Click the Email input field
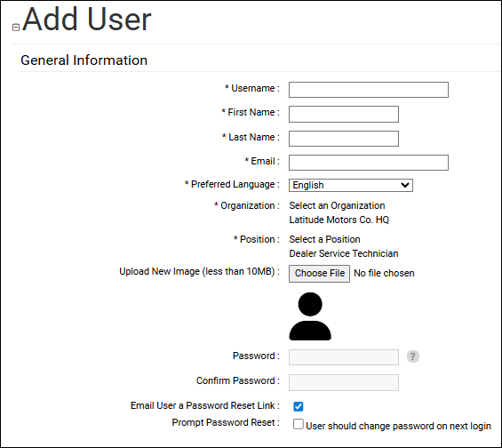The image size is (502, 448). pyautogui.click(x=369, y=163)
